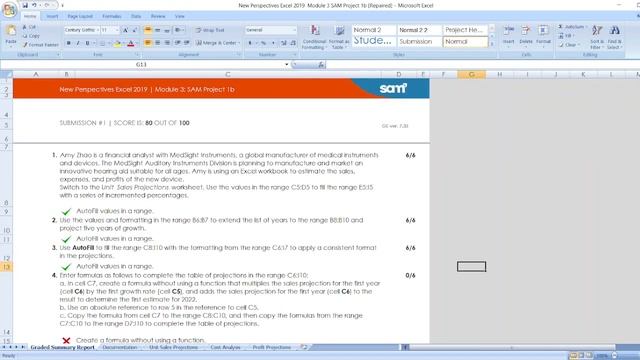Select column G header
This screenshot has height=360, width=640.
click(471, 74)
